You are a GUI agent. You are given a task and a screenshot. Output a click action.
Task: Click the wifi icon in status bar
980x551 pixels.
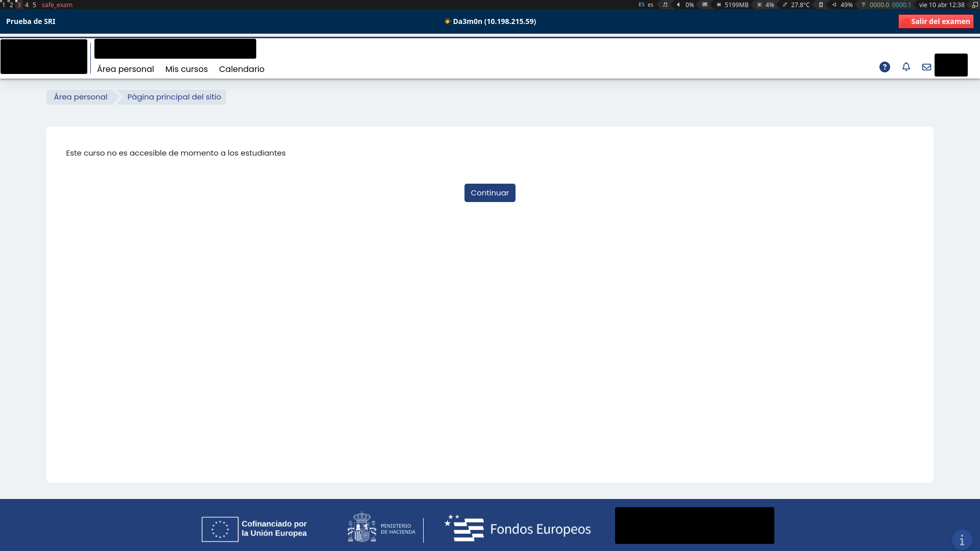point(864,5)
